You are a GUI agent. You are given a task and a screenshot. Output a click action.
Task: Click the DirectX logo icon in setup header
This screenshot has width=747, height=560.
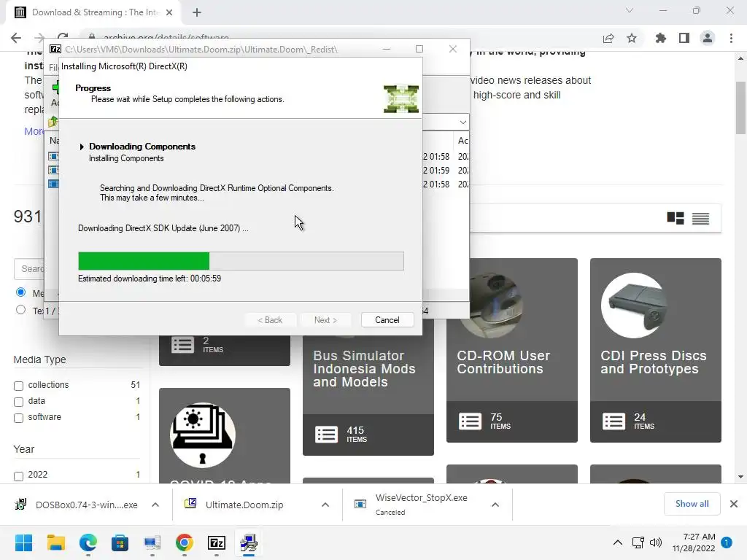click(401, 98)
